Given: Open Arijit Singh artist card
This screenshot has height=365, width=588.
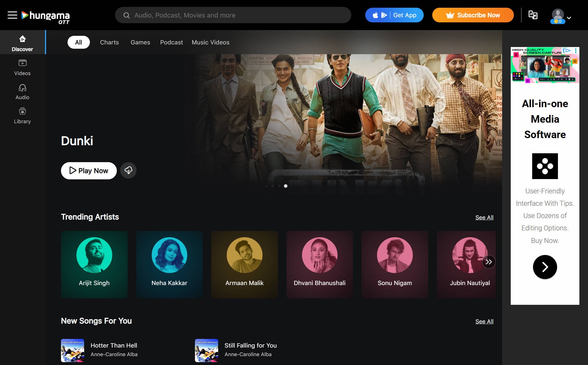Looking at the screenshot, I should [x=94, y=264].
